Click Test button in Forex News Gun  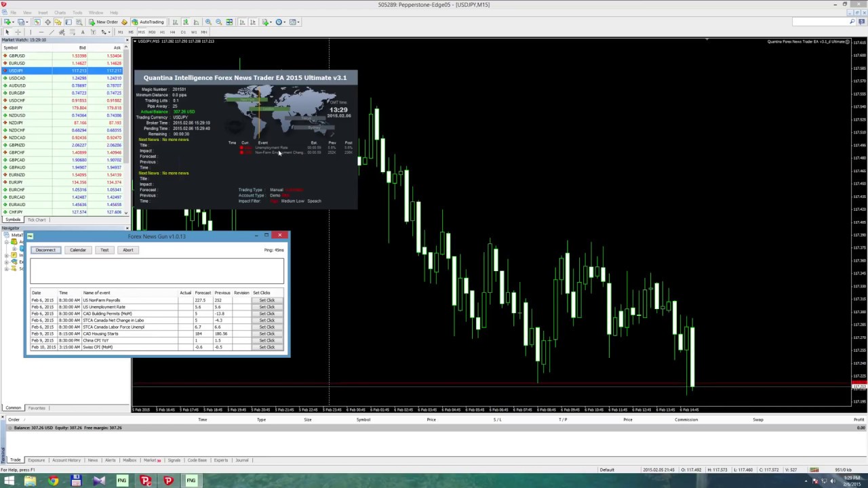pyautogui.click(x=104, y=250)
